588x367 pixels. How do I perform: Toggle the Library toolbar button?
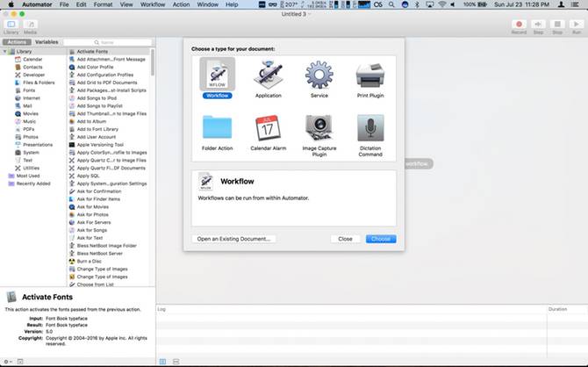click(11, 26)
